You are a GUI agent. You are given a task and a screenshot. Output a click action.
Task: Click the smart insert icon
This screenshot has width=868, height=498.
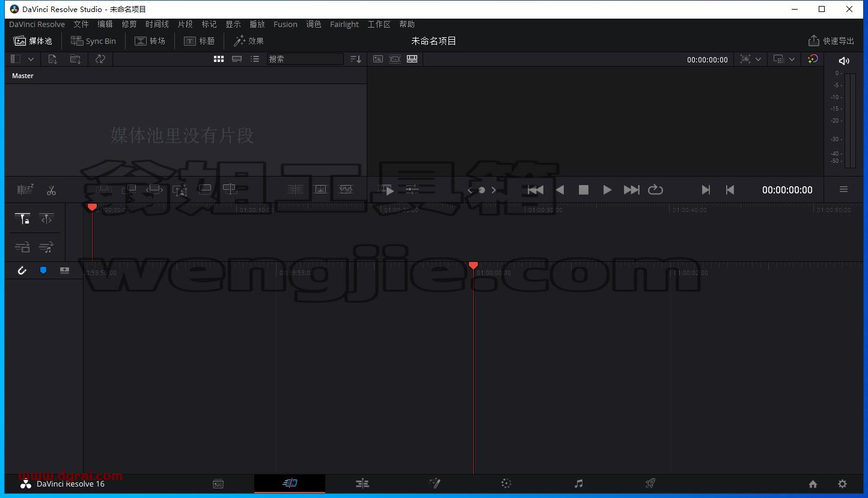[104, 190]
